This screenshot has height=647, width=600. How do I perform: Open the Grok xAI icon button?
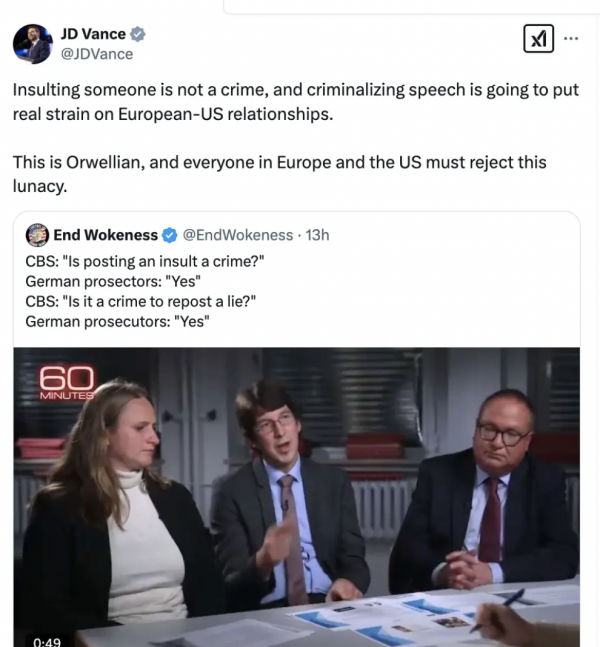538,39
